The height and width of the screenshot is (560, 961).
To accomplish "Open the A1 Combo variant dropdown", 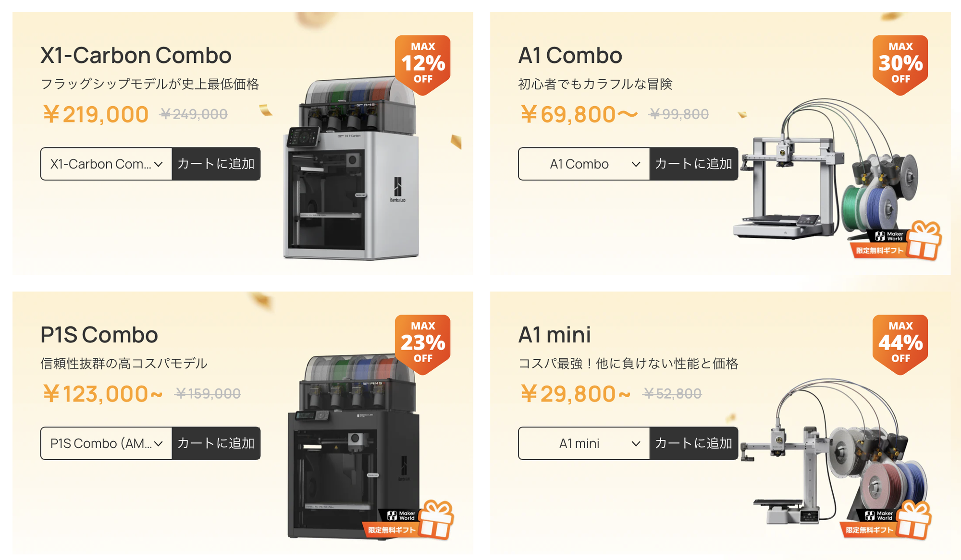I will 584,164.
